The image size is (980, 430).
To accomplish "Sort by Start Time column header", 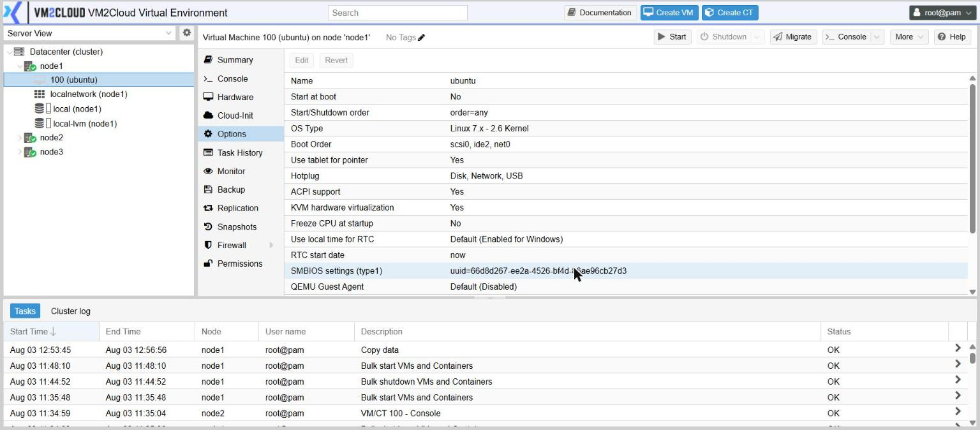I will (x=51, y=331).
